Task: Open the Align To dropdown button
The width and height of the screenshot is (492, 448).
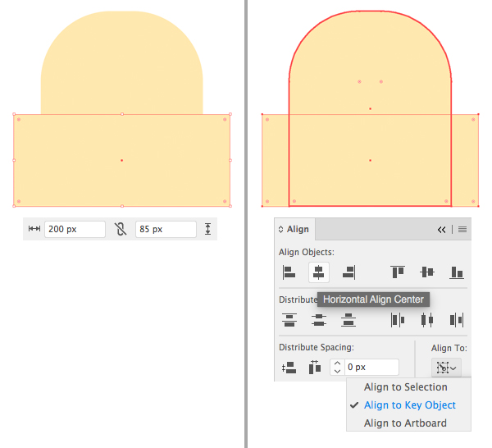Action: click(x=448, y=368)
